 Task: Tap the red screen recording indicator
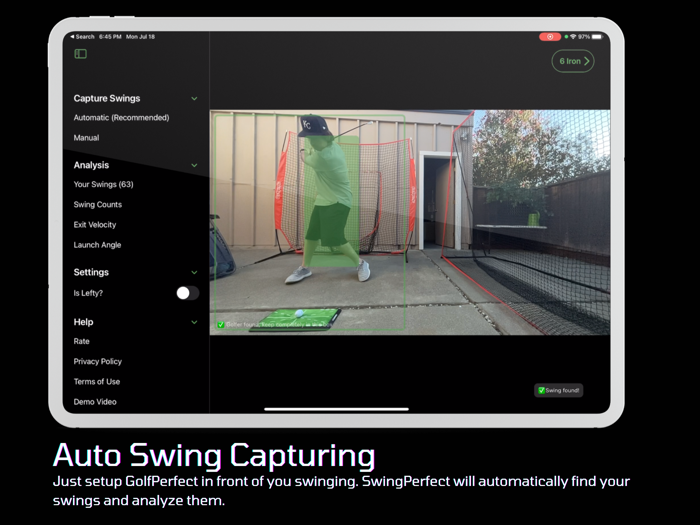point(550,37)
